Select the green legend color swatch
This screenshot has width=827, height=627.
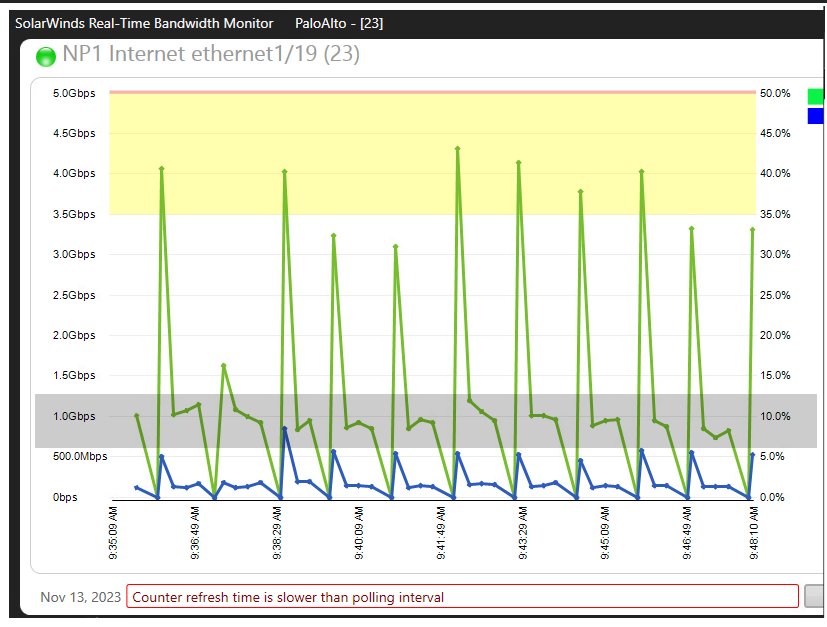(815, 97)
